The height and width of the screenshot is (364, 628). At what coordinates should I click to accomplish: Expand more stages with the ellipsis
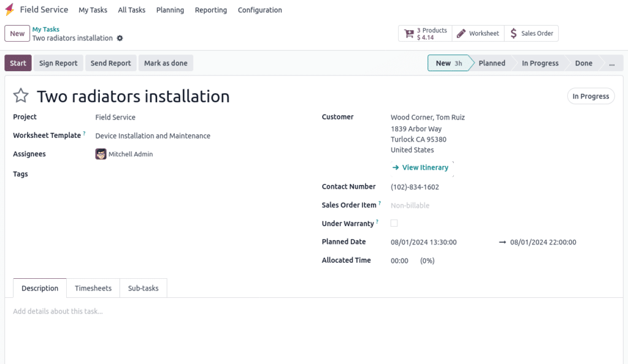tap(612, 63)
